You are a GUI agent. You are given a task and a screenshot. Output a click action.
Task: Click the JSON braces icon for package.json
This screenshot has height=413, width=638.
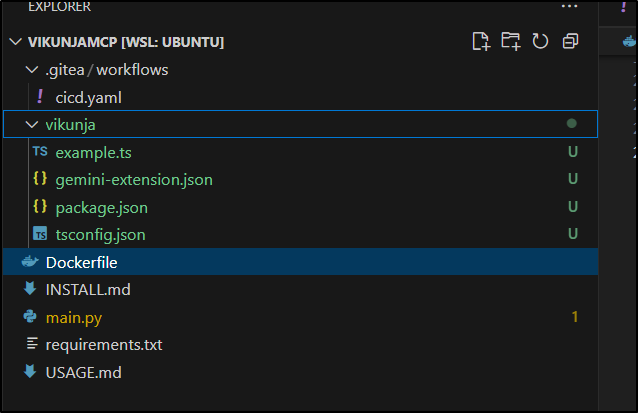coord(39,207)
